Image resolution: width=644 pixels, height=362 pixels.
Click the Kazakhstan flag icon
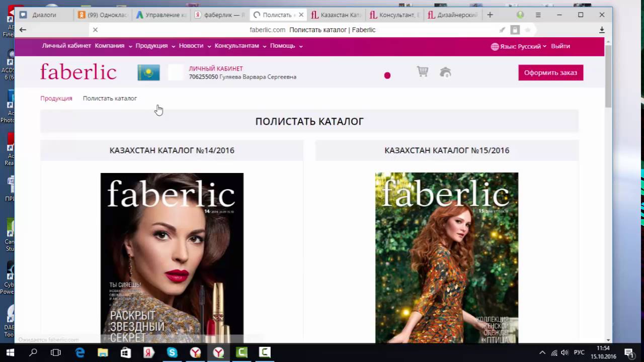coord(148,72)
